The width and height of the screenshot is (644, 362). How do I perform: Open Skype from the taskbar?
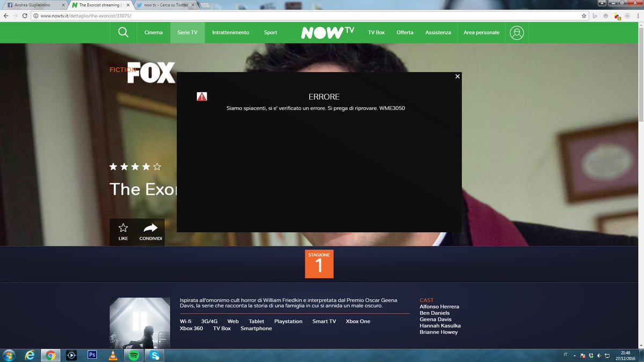(154, 355)
